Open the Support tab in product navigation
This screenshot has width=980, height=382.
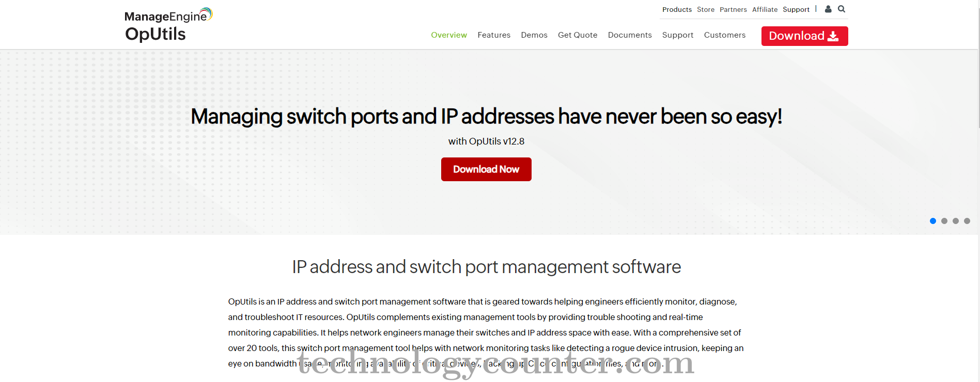click(x=678, y=35)
